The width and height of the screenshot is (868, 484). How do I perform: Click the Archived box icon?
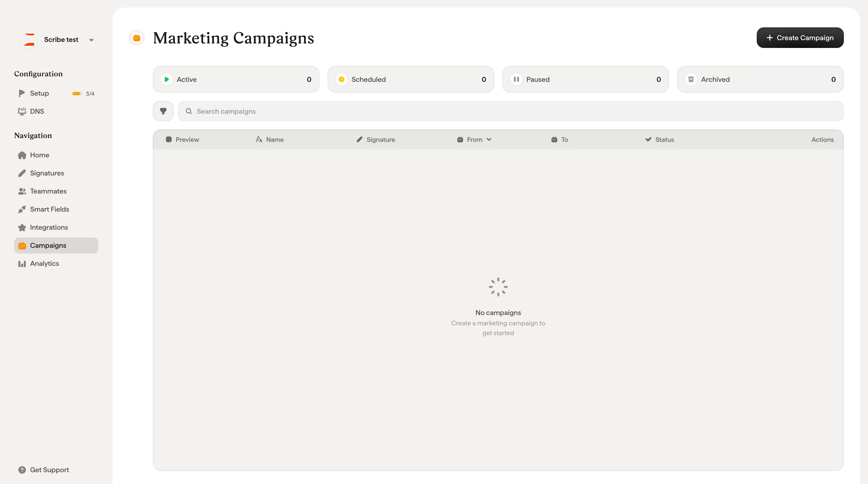[691, 80]
